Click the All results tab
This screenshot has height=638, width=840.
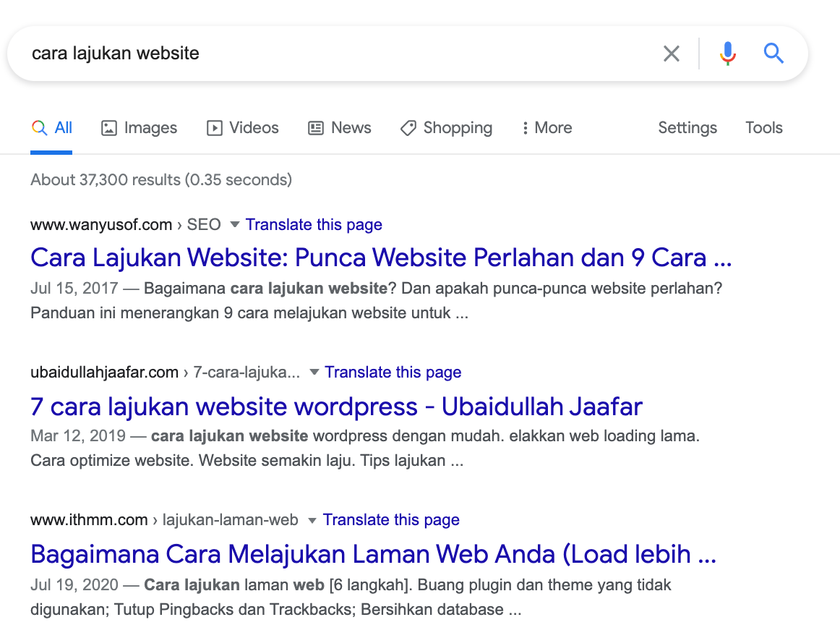pyautogui.click(x=52, y=128)
